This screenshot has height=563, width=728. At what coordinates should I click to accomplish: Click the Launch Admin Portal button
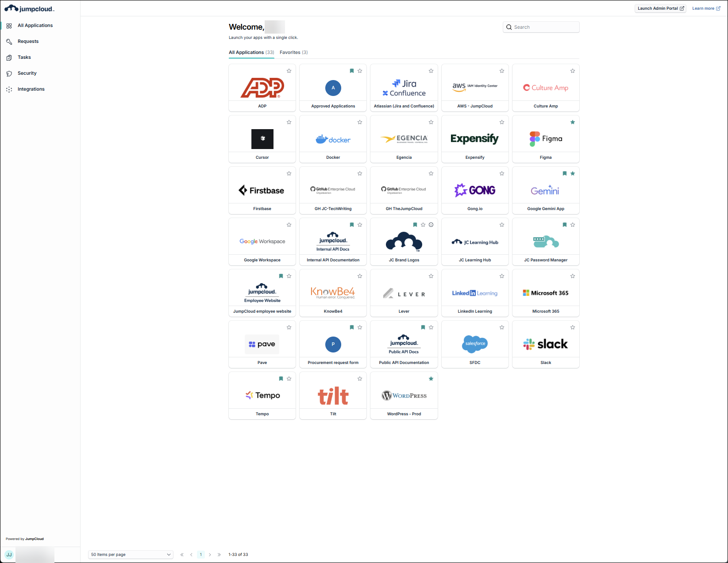click(660, 8)
